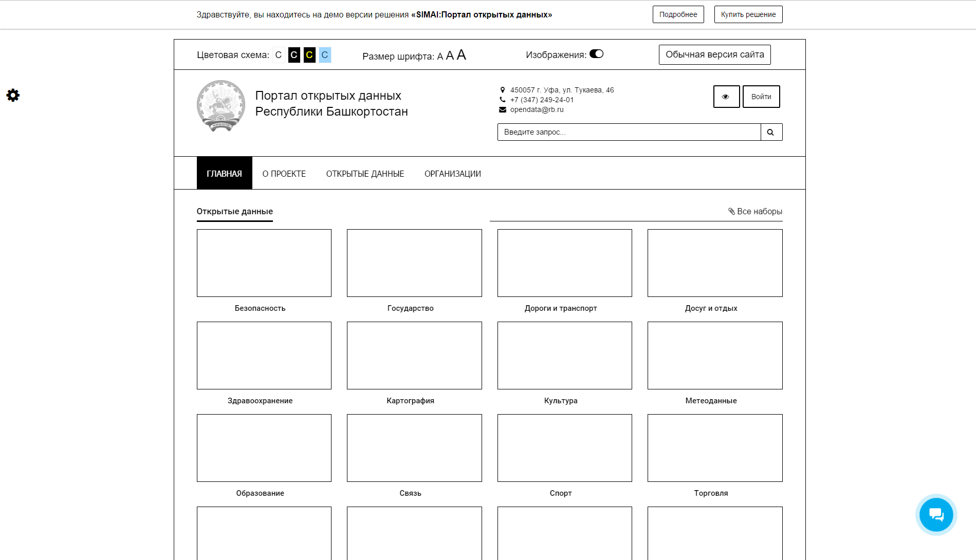
Task: Click the search magnifier button
Action: [771, 132]
